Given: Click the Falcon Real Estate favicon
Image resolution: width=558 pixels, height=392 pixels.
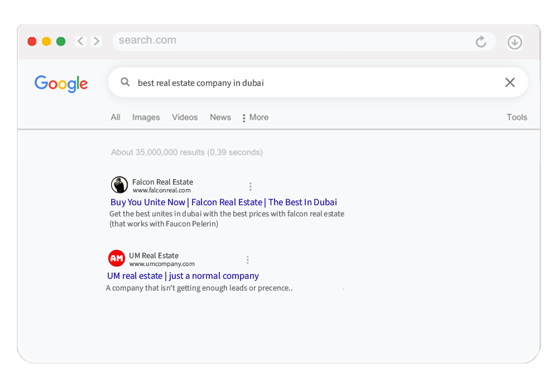Looking at the screenshot, I should (x=119, y=185).
